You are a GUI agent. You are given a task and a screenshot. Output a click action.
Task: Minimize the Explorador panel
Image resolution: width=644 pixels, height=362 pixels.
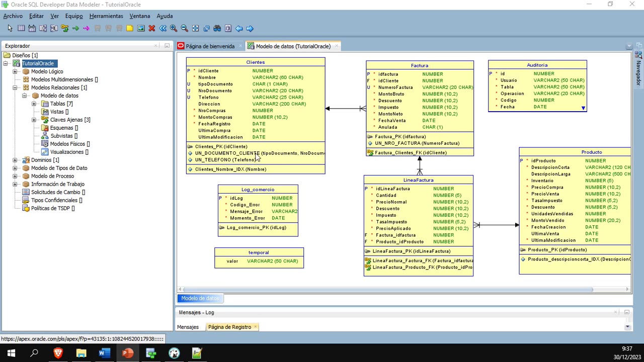click(x=167, y=46)
